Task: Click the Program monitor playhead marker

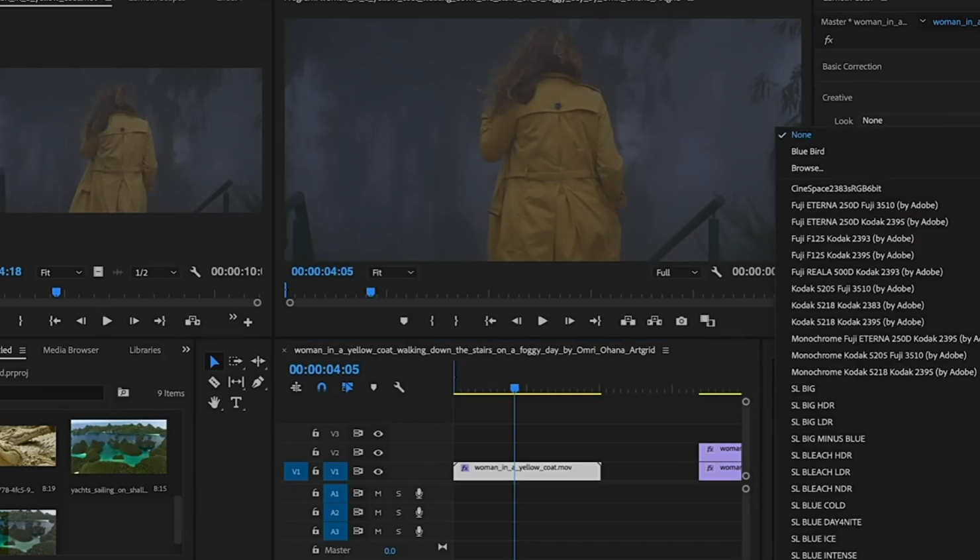Action: 371,292
